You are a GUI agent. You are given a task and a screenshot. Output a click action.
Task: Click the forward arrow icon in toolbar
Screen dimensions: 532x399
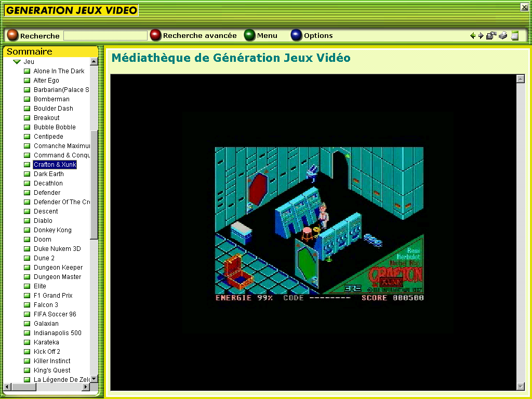click(x=481, y=36)
